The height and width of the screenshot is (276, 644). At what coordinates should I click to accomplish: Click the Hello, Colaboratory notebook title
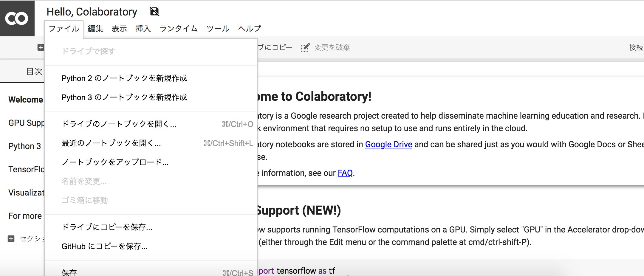click(x=92, y=12)
